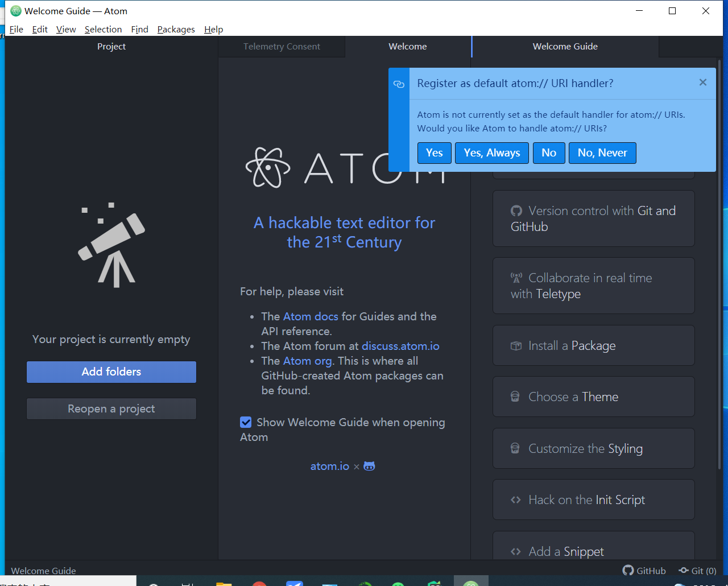Open the Find menu
The width and height of the screenshot is (728, 586).
[x=139, y=30]
